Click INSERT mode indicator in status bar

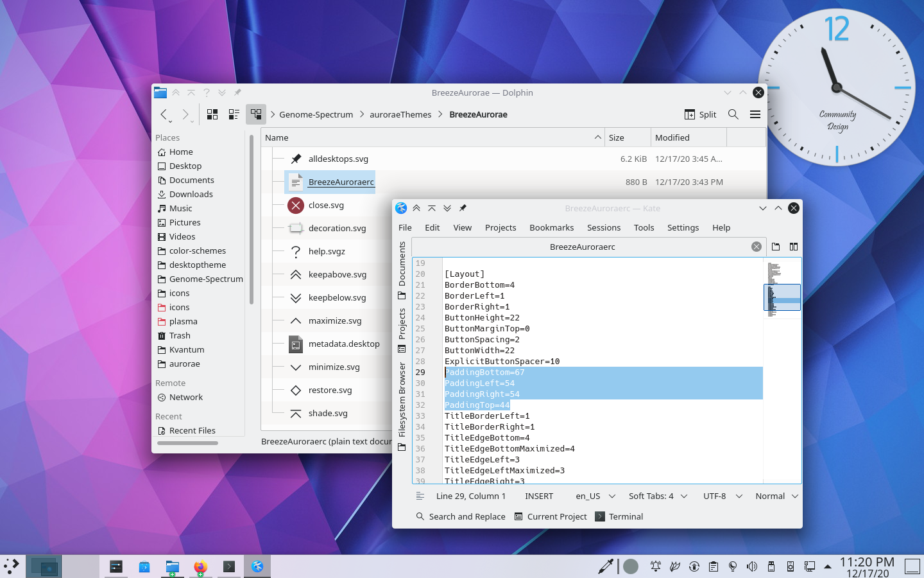[x=539, y=496]
